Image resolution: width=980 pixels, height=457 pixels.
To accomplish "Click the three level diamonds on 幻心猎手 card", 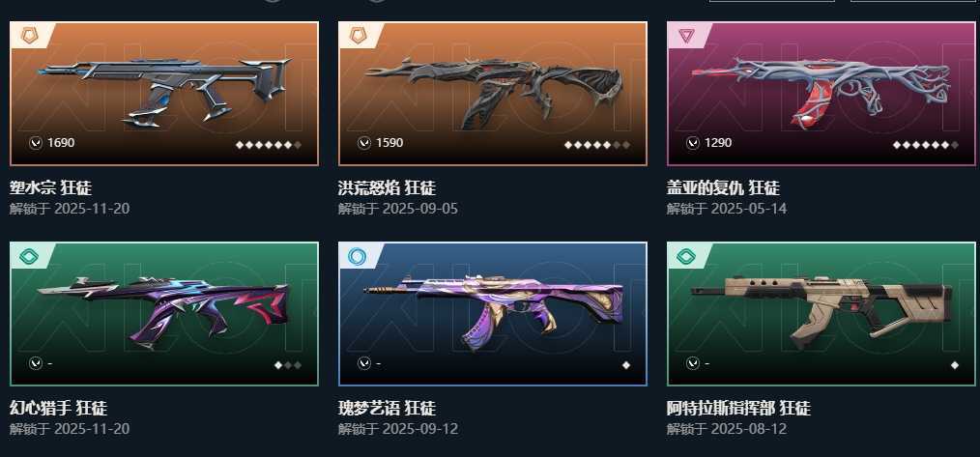I will click(287, 365).
